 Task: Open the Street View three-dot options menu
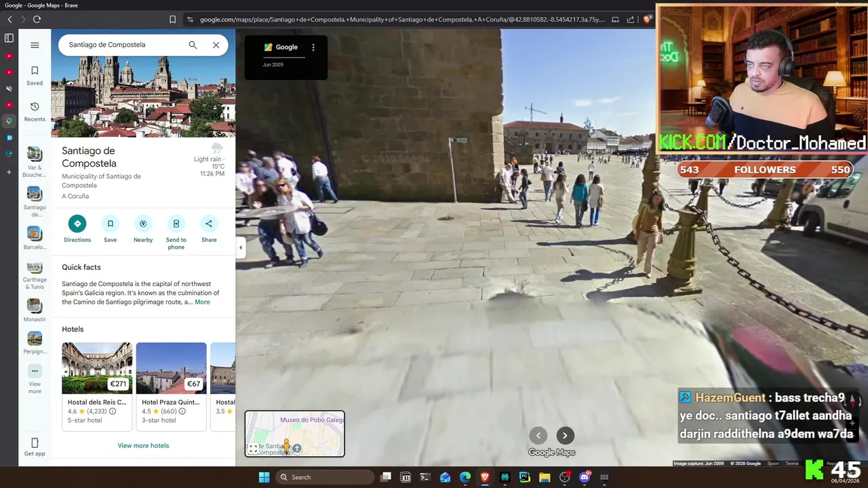tap(313, 47)
